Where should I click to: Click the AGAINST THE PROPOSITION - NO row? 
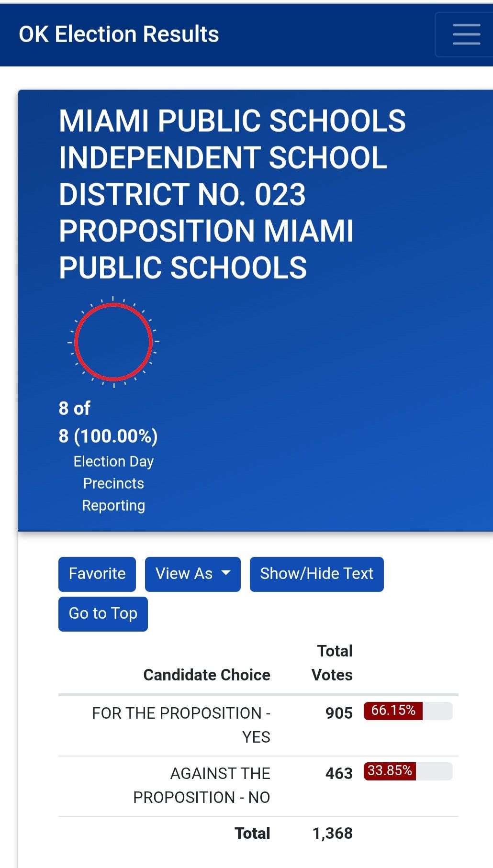click(258, 786)
